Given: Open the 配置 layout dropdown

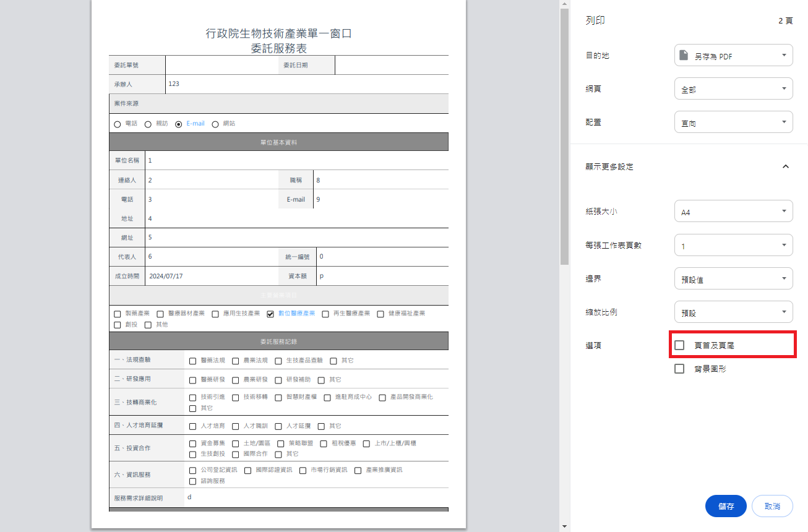Looking at the screenshot, I should click(x=733, y=122).
